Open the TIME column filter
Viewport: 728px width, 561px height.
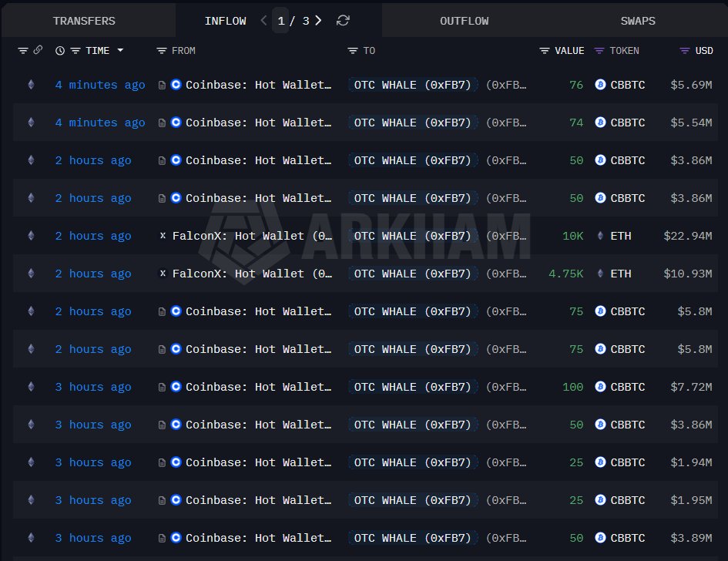click(x=75, y=51)
